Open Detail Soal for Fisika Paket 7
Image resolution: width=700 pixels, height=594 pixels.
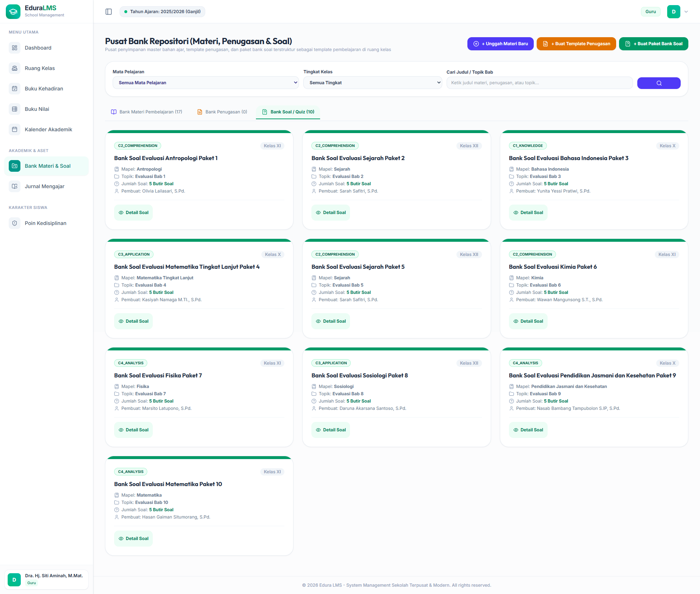133,430
